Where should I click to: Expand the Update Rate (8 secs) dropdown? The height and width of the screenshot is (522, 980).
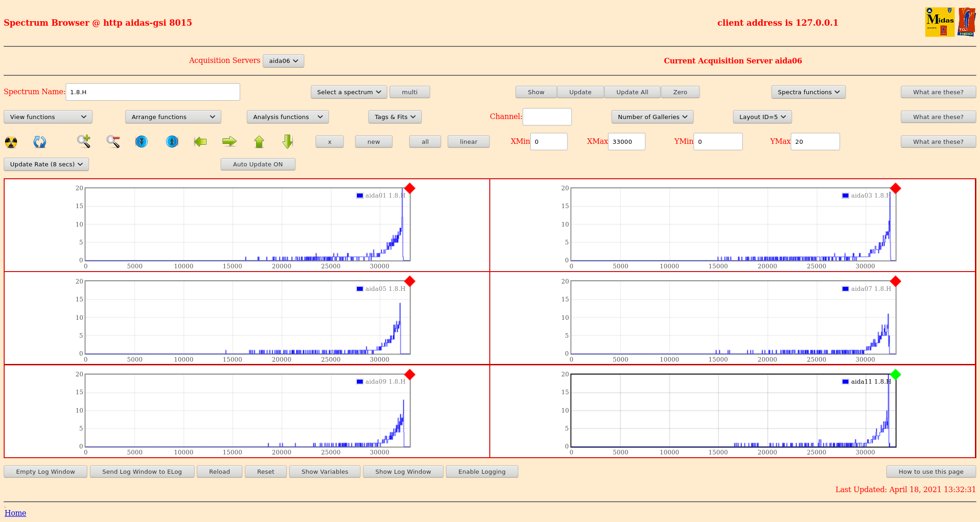pyautogui.click(x=46, y=164)
